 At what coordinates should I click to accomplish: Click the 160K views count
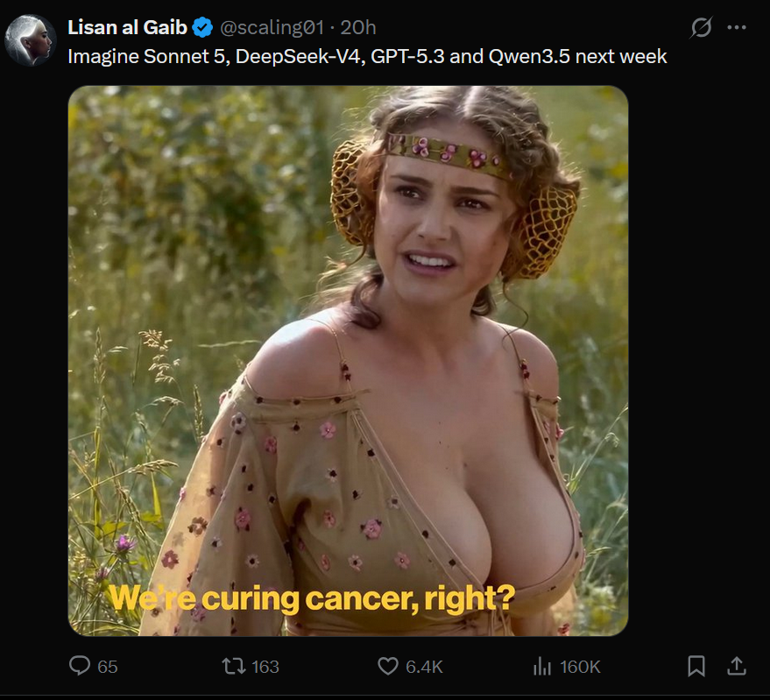(x=579, y=667)
